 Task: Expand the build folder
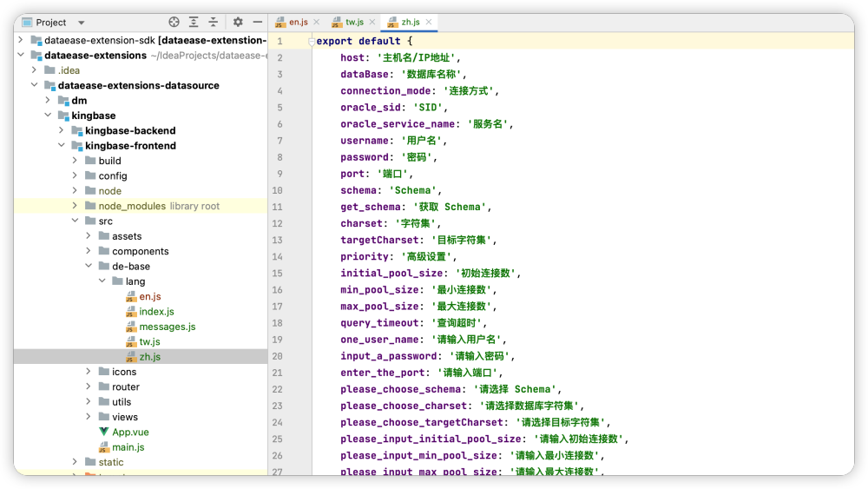[75, 160]
